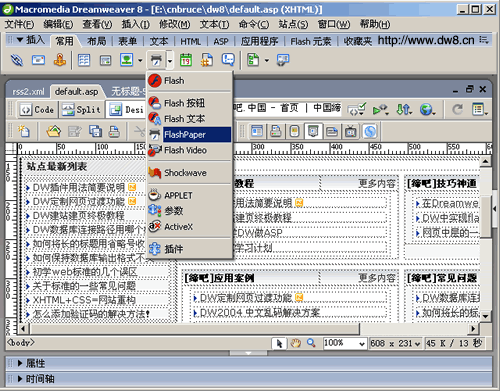Click the Insert Div Tag icon

coord(105,60)
